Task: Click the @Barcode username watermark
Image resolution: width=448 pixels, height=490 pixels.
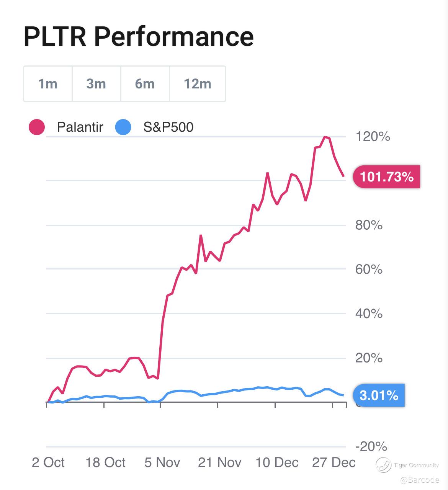Action: 419,480
